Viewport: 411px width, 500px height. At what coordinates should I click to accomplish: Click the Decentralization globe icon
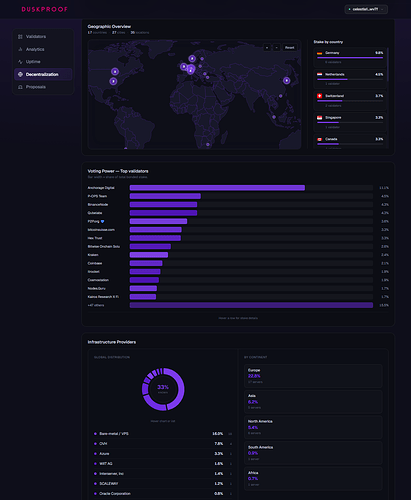tap(20, 74)
